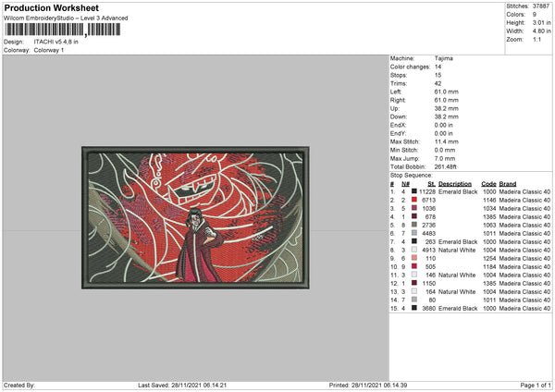Click the Max Jump value '7.0 mm'
Viewport: 555px width, 392px height.
click(x=445, y=158)
